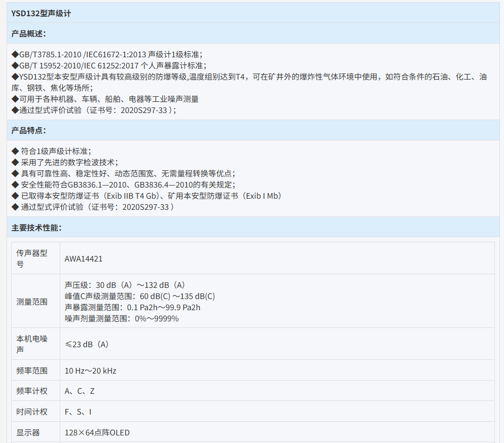Click the GB/T 15952-2010 personal exposure line
Image resolution: width=504 pixels, height=443 pixels.
click(109, 65)
